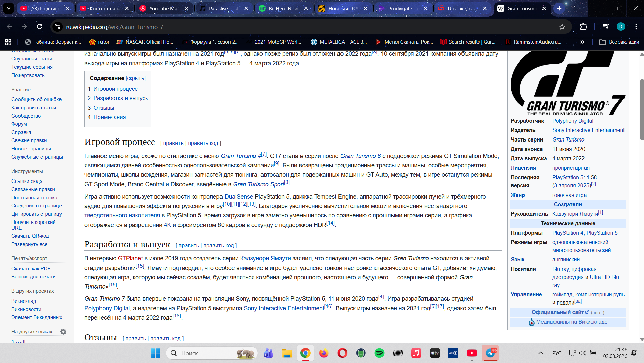Open the Chrome three-dot menu

(636, 27)
